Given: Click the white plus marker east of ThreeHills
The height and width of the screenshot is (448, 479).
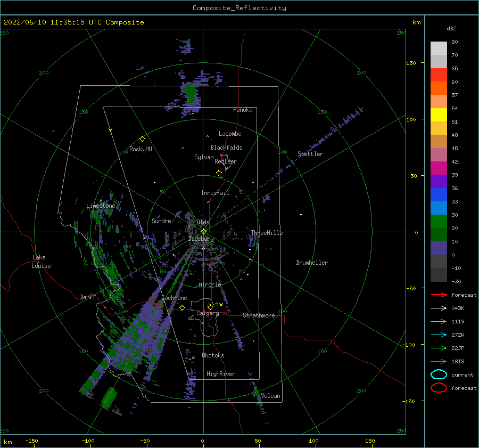Looking at the screenshot, I should pyautogui.click(x=301, y=214).
